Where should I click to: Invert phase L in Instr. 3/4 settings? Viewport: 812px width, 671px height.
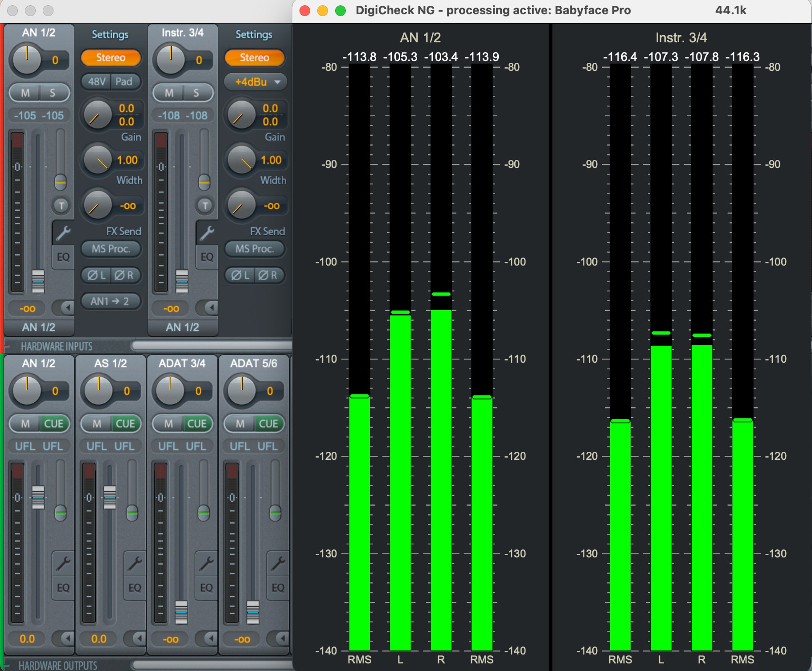pos(240,275)
